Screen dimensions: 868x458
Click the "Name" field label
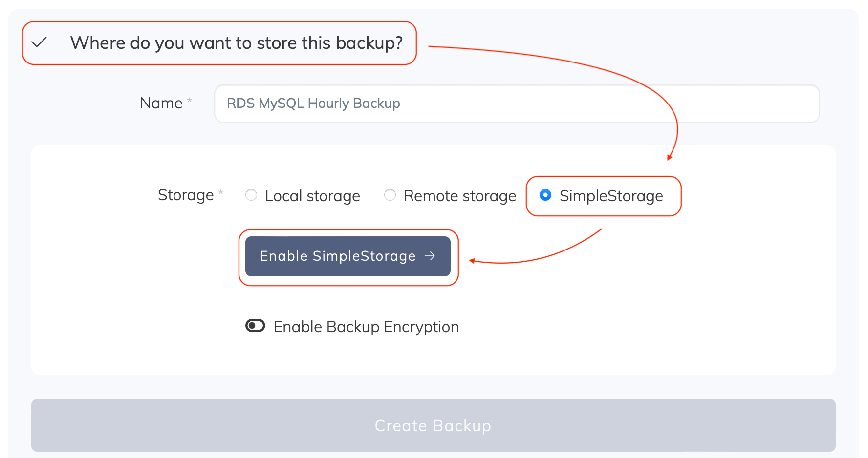[x=161, y=103]
